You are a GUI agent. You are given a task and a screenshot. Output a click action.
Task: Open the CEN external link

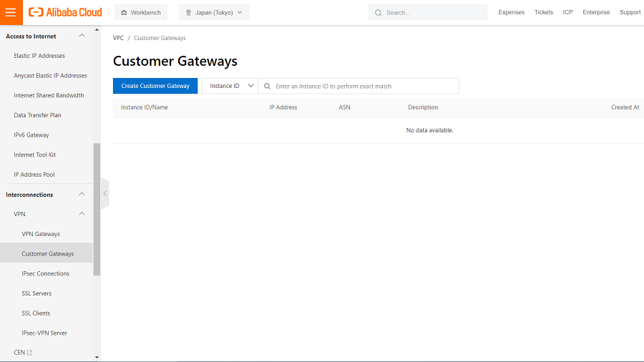(23, 353)
